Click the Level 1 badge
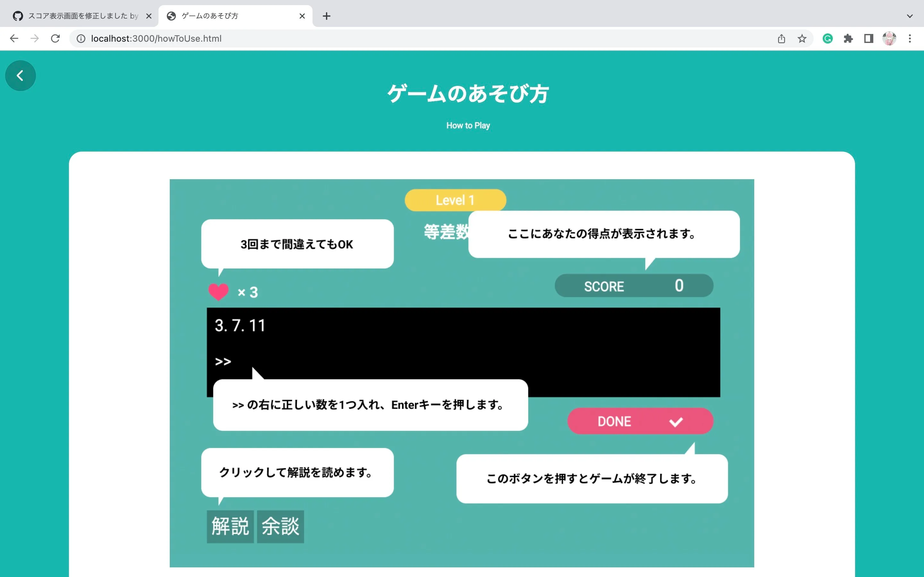 455,200
